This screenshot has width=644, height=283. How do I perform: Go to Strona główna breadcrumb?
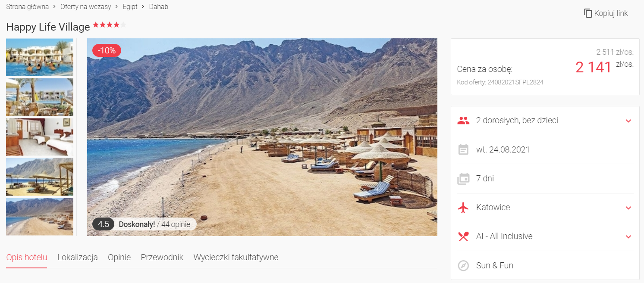(28, 6)
